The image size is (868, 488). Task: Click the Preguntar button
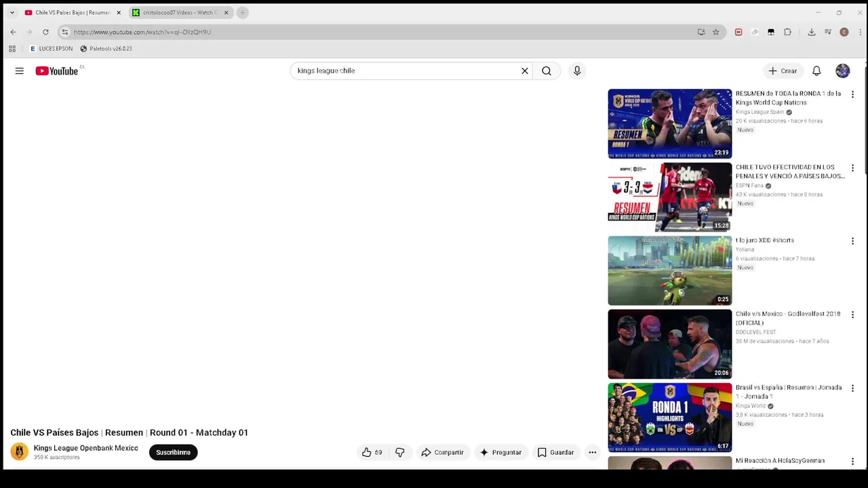coord(500,452)
